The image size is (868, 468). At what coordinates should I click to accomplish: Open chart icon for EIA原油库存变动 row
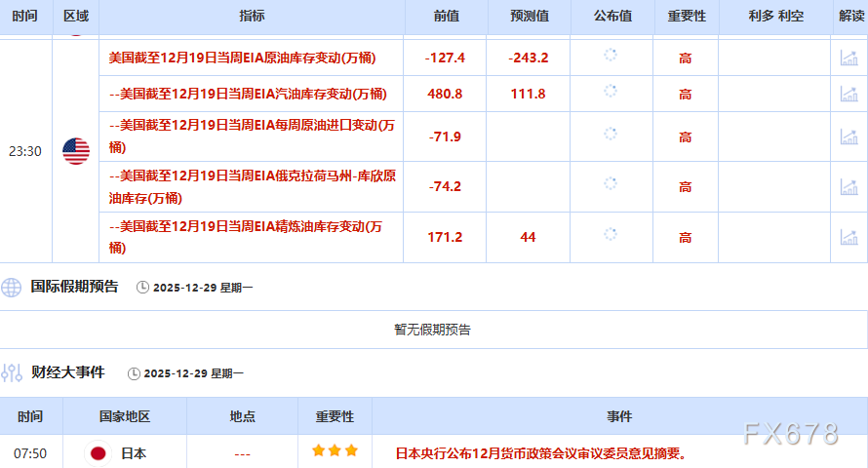tap(848, 58)
